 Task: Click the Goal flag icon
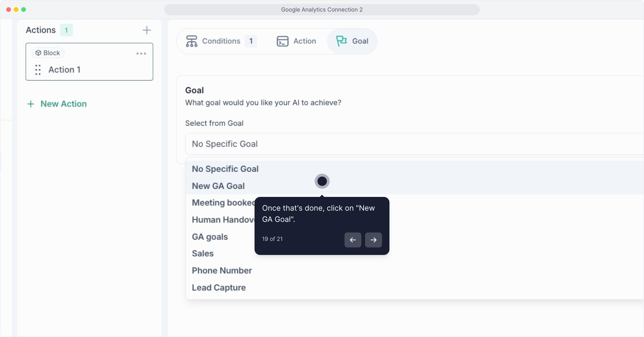341,41
